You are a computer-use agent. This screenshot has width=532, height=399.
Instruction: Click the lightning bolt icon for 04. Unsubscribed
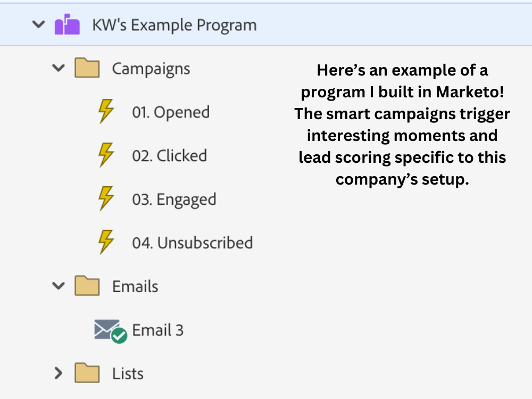pyautogui.click(x=106, y=242)
